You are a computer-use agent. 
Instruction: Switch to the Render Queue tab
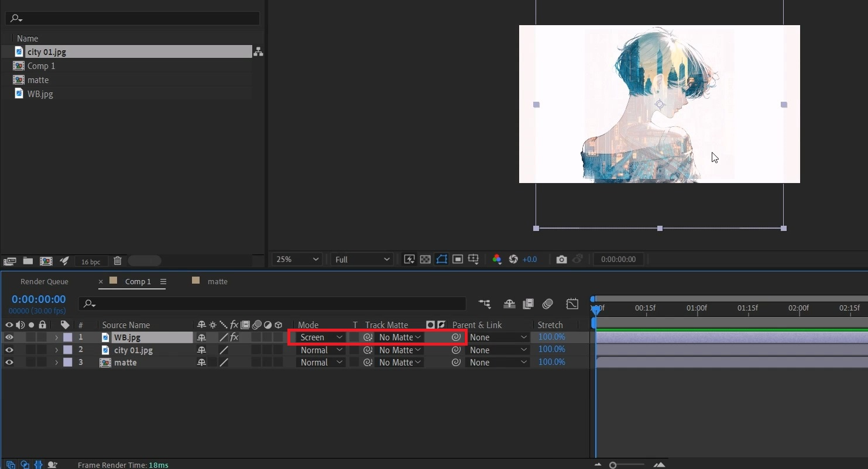pos(44,281)
